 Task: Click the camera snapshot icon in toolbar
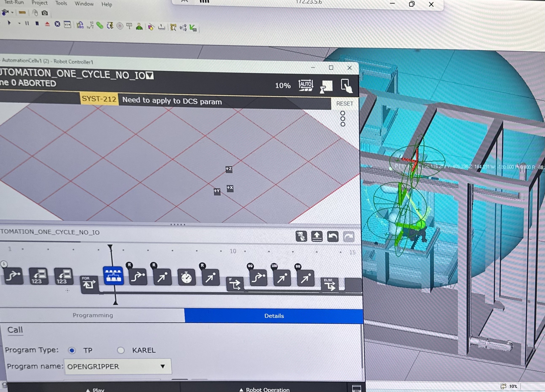click(45, 13)
